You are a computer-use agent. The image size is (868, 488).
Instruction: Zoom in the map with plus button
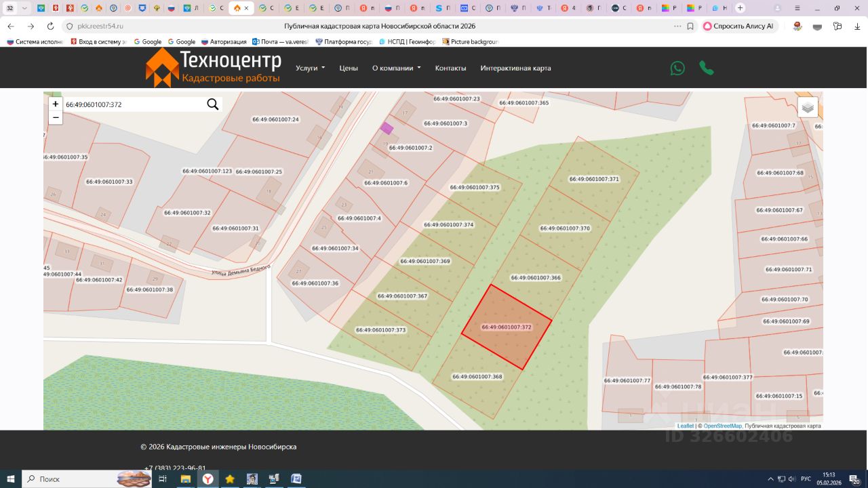(56, 104)
